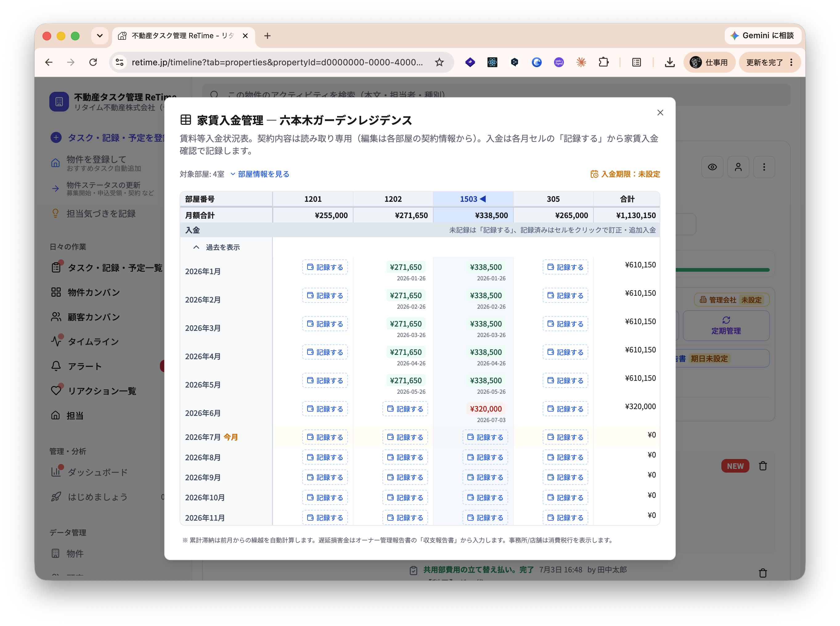The width and height of the screenshot is (840, 626).
Task: Open browser downloads icon
Action: coord(669,62)
